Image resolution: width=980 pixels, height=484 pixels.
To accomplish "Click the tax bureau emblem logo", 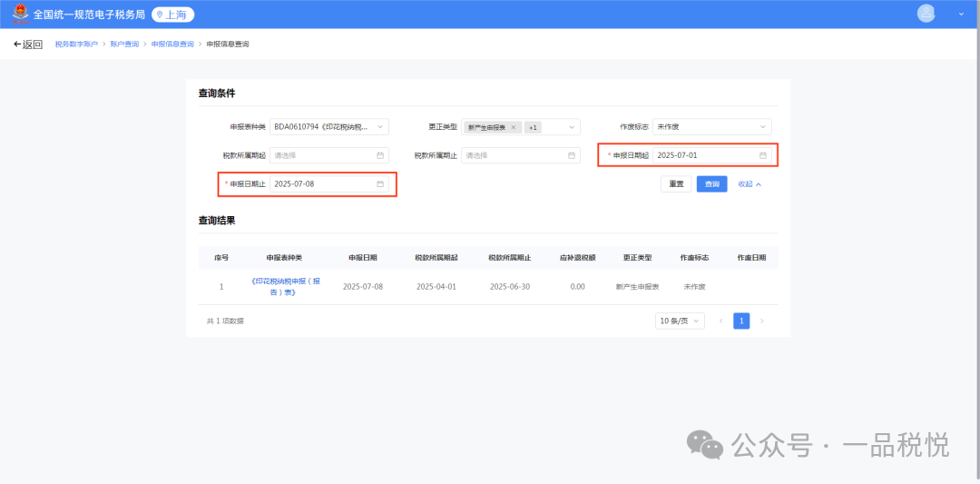I will click(x=20, y=15).
